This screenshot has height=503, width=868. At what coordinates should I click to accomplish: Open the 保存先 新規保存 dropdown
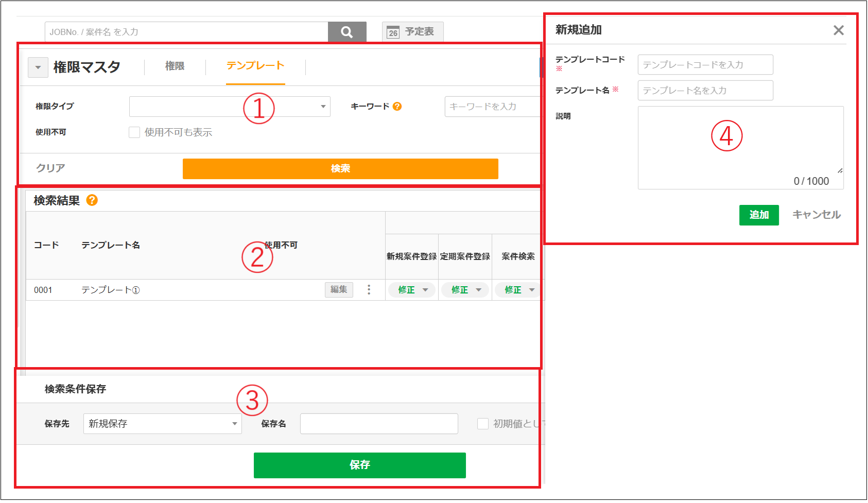tap(162, 424)
